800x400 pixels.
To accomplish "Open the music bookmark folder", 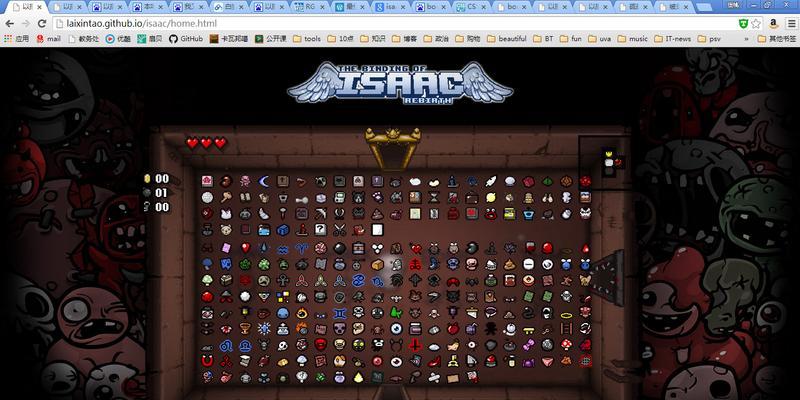I will pyautogui.click(x=633, y=39).
